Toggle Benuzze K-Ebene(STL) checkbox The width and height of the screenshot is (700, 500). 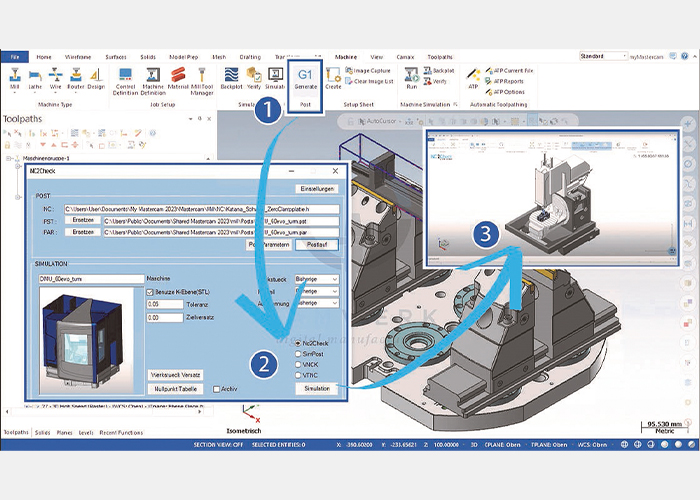(150, 292)
